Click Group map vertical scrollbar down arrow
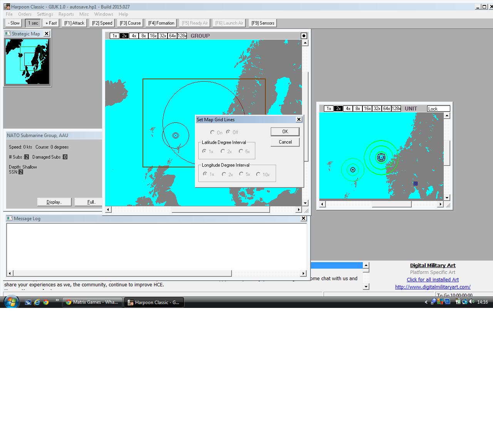493x448 pixels. [305, 203]
